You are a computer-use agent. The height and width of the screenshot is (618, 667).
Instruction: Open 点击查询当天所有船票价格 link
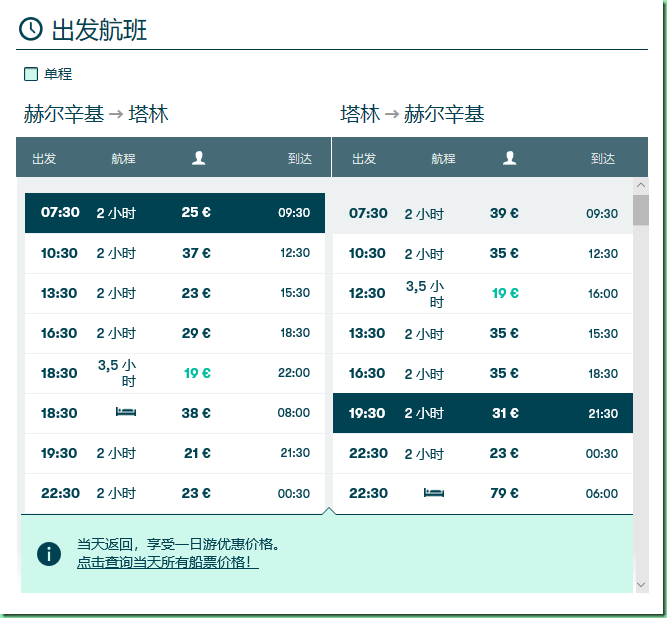pos(168,563)
